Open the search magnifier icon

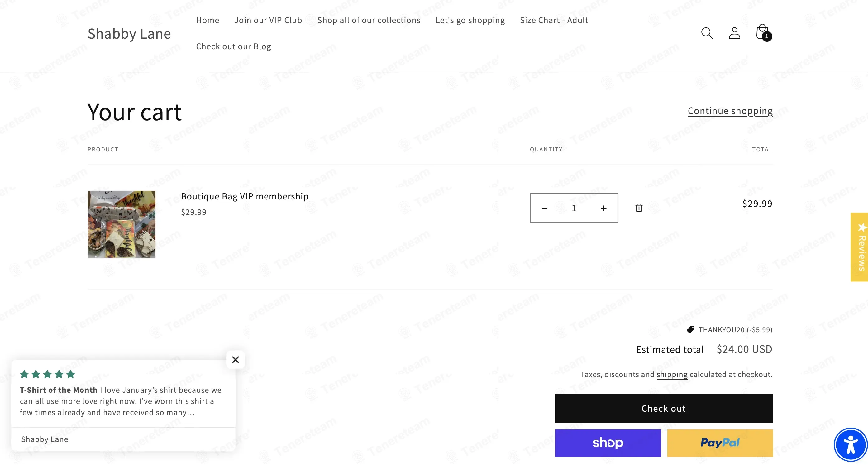[707, 33]
